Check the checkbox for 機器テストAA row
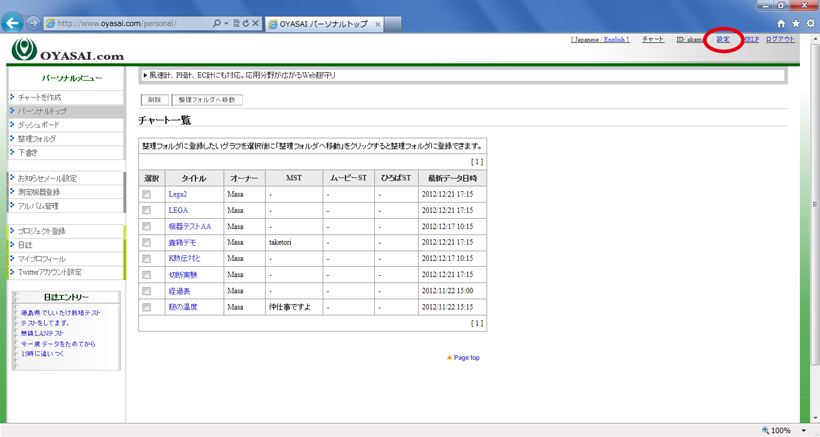 tap(146, 226)
